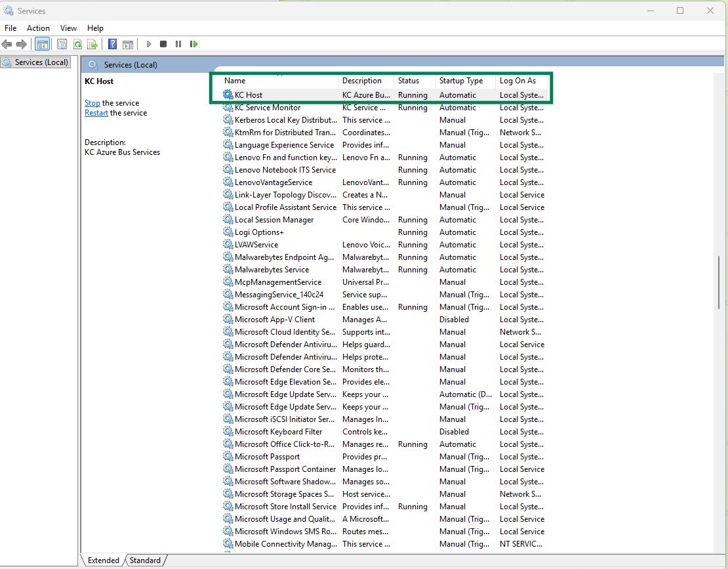This screenshot has height=569, width=728.
Task: Sort services by Startup Type column
Action: tap(461, 81)
